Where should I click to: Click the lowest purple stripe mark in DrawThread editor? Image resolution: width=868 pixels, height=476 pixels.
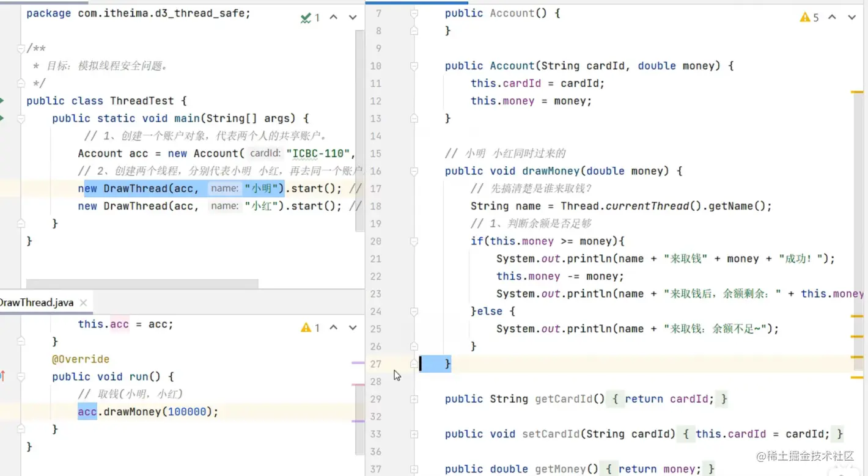(358, 421)
